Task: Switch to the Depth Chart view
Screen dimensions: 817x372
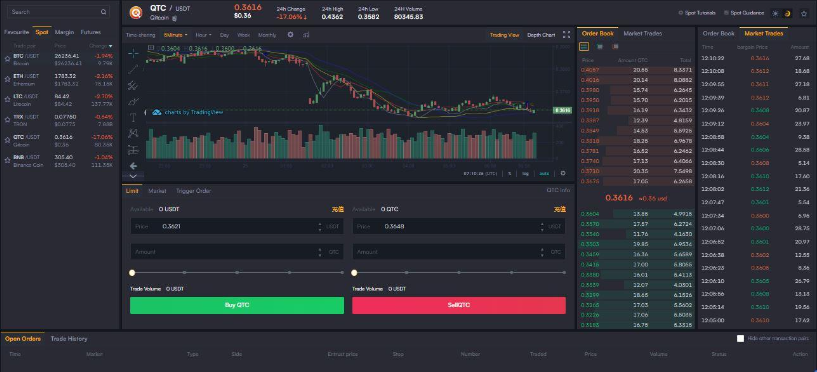Action: 541,35
